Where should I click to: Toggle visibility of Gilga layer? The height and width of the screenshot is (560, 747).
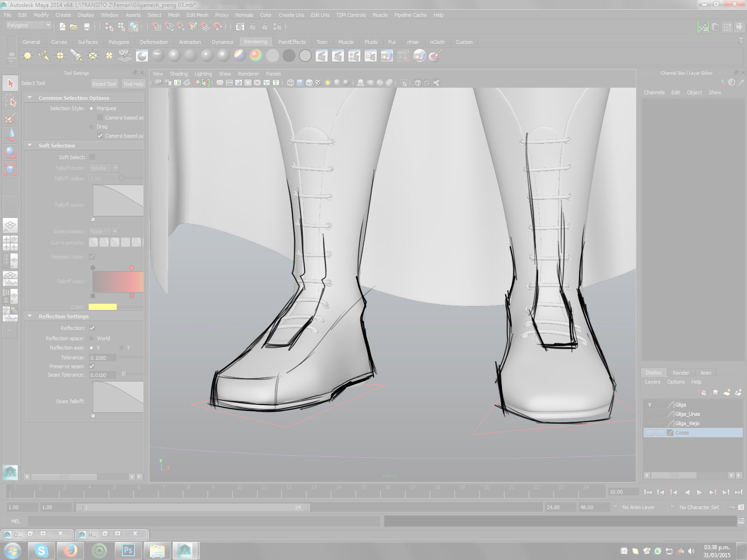pyautogui.click(x=649, y=405)
